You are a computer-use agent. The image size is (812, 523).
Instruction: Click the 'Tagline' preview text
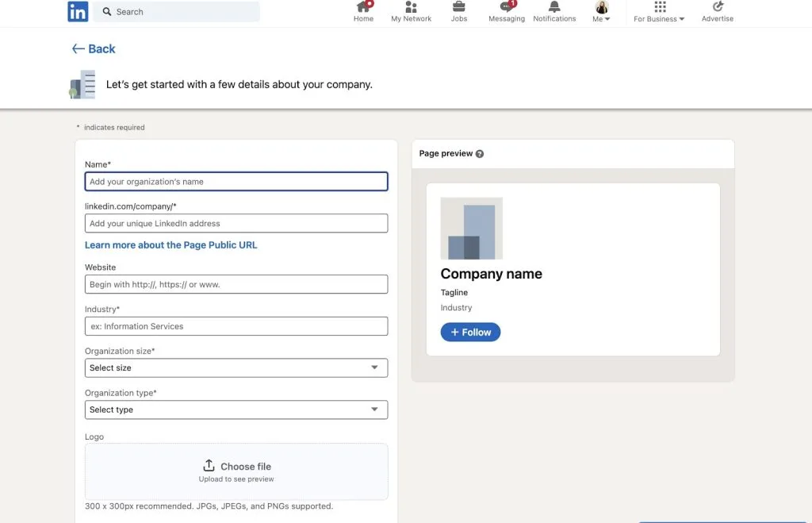(x=454, y=292)
